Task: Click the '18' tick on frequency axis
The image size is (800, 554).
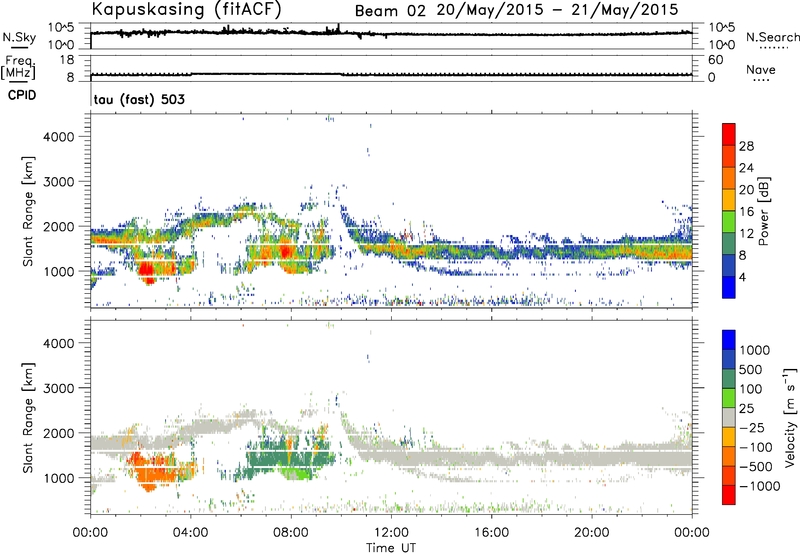Action: tap(67, 60)
